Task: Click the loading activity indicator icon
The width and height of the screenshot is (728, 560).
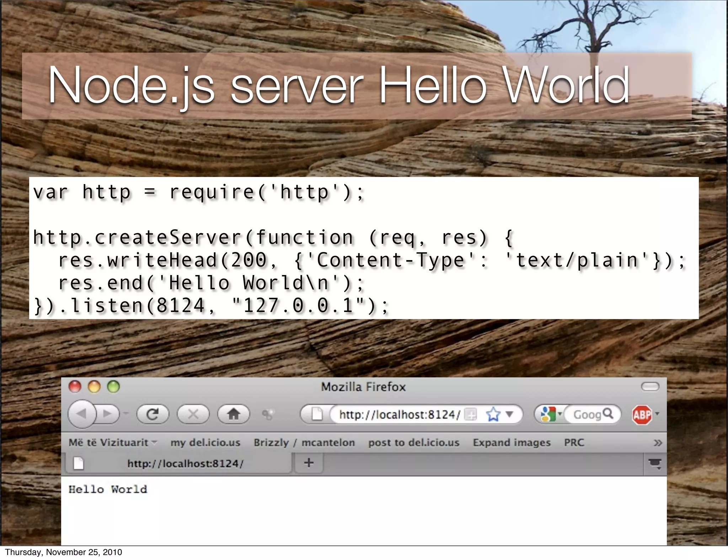Action: pos(268,414)
